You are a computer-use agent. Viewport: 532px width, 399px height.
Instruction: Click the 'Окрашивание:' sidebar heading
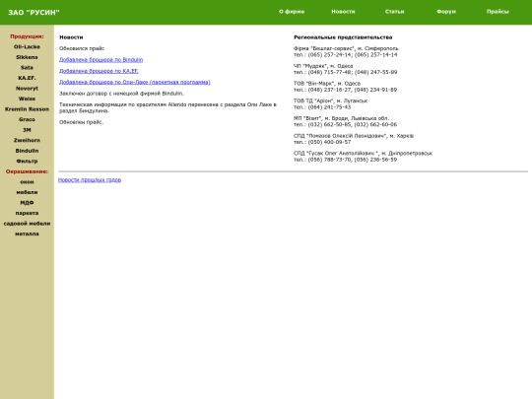click(27, 171)
